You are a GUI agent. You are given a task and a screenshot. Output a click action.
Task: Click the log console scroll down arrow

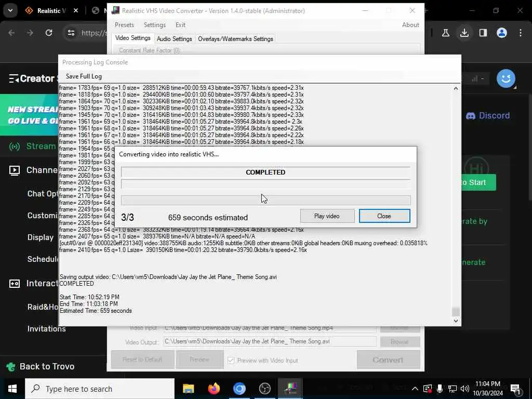456,321
